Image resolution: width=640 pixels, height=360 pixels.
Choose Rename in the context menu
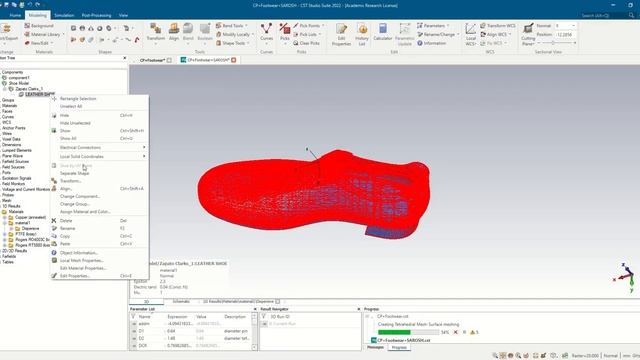point(99,229)
